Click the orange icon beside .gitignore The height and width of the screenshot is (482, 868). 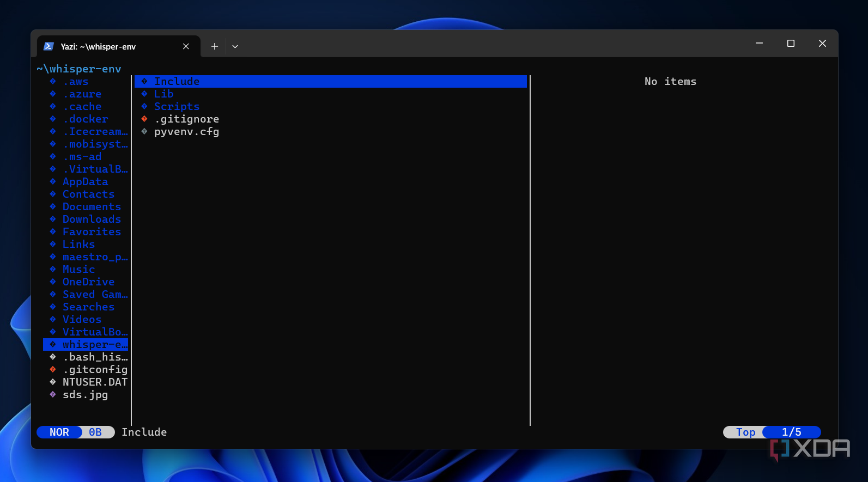tap(144, 119)
